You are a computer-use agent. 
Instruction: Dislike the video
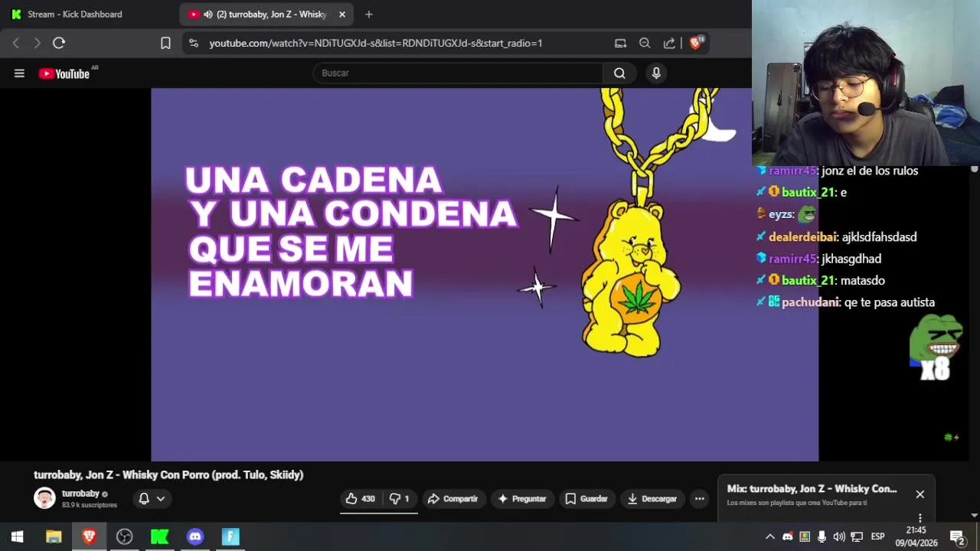point(400,498)
